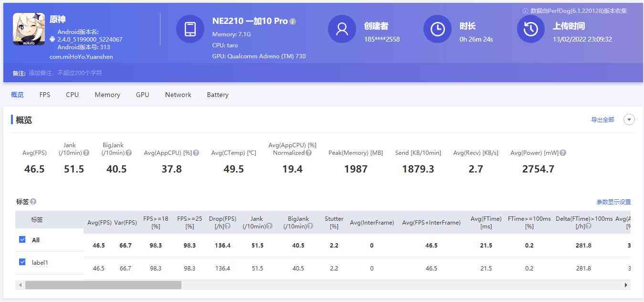
Task: Click the Genshin Impact app avatar icon
Action: point(29,29)
